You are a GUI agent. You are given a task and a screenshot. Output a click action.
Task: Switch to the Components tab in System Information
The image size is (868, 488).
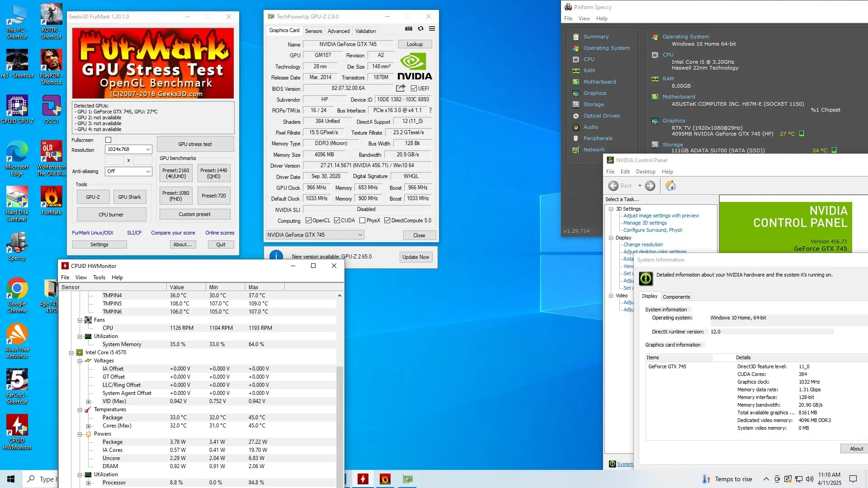(676, 297)
